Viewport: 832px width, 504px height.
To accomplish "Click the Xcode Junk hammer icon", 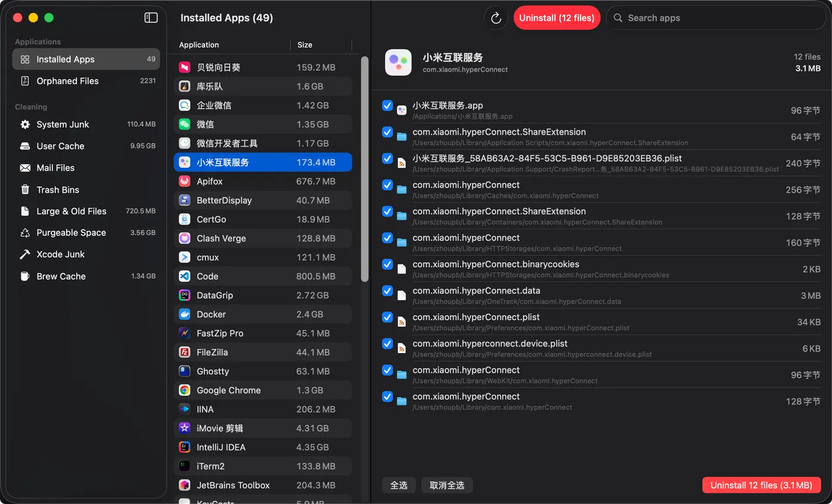I will pyautogui.click(x=25, y=254).
